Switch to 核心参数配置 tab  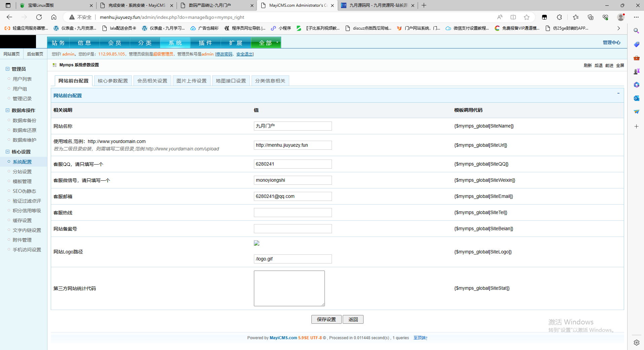[113, 81]
